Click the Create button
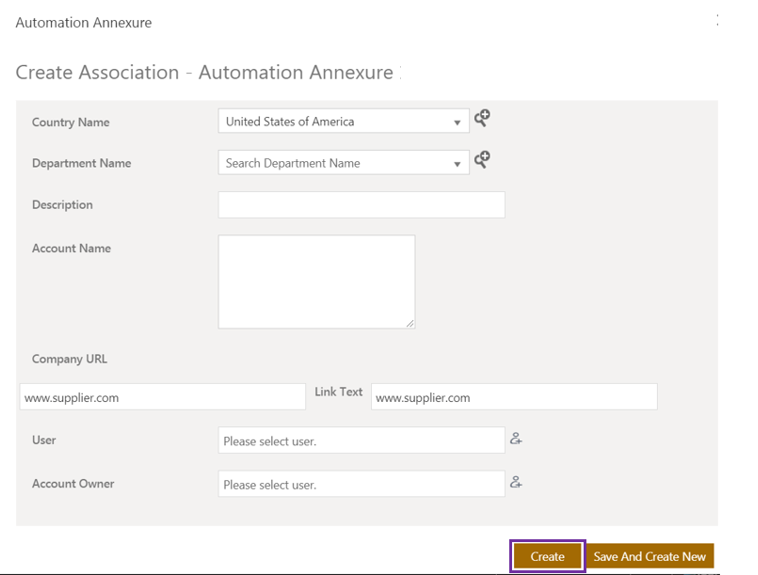 (547, 557)
